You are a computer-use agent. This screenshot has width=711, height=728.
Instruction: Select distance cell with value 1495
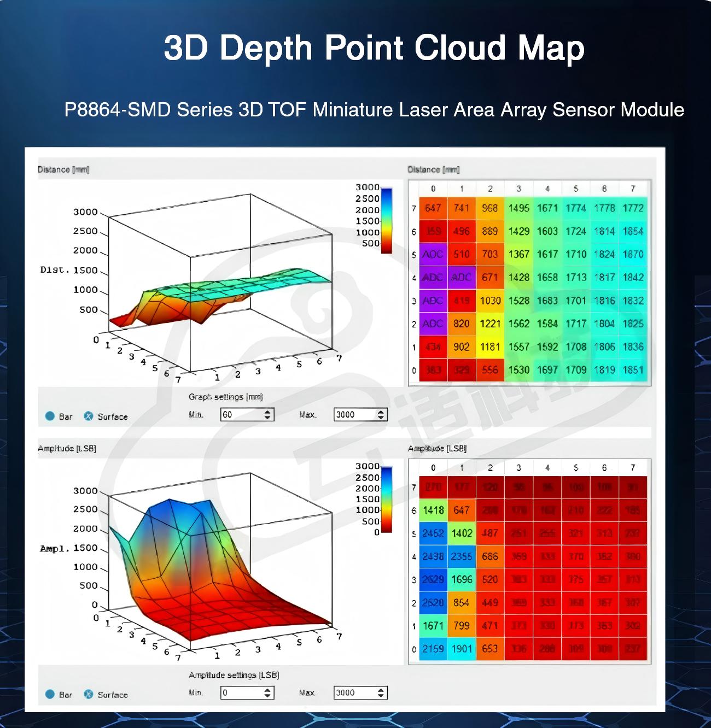pos(518,208)
